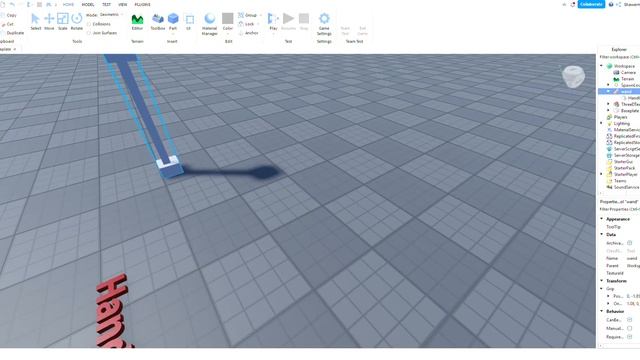Open the UI insert tool
Screen dimensions: 640x360
click(189, 21)
